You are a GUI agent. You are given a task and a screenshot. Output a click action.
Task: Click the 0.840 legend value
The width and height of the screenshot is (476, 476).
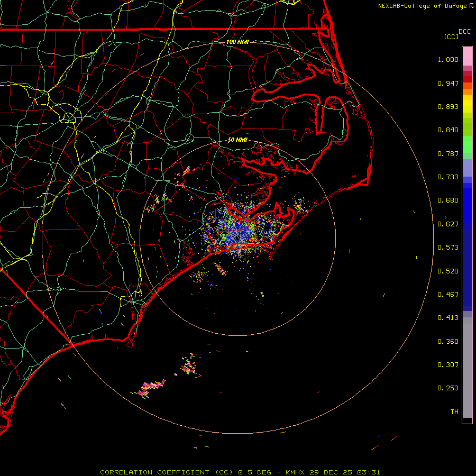tap(448, 130)
